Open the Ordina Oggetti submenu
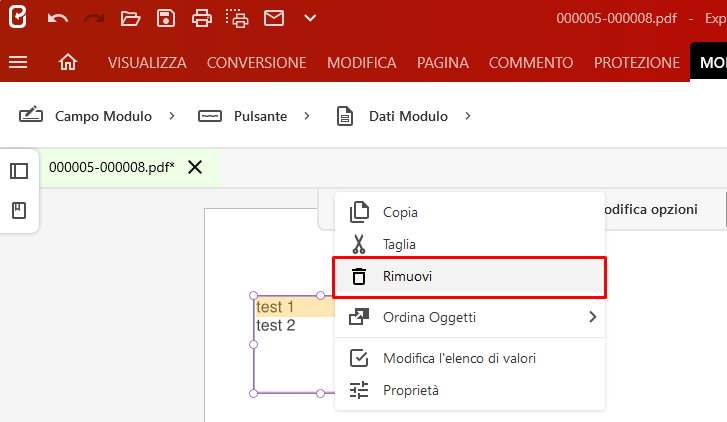The height and width of the screenshot is (422, 727). (470, 317)
